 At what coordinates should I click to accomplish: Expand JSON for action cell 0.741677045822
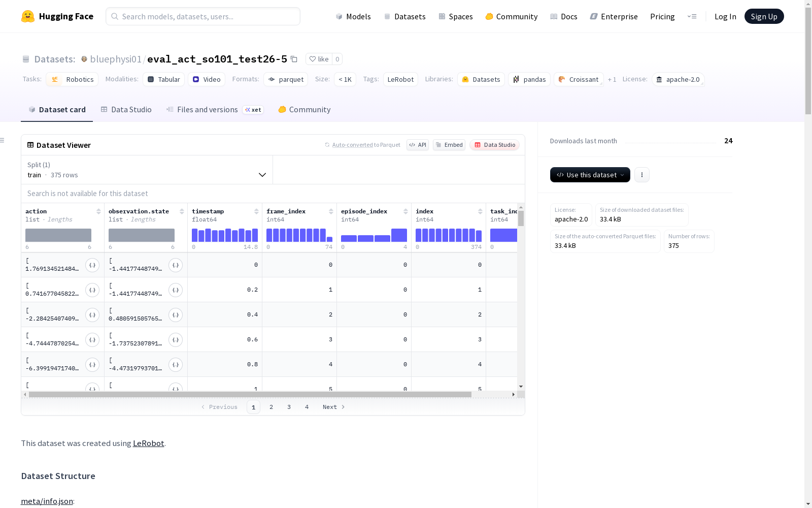(92, 290)
